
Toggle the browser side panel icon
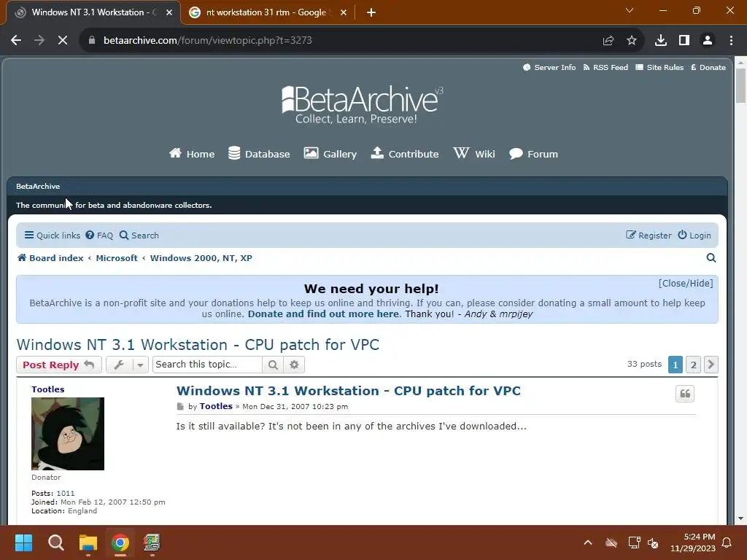coord(684,41)
